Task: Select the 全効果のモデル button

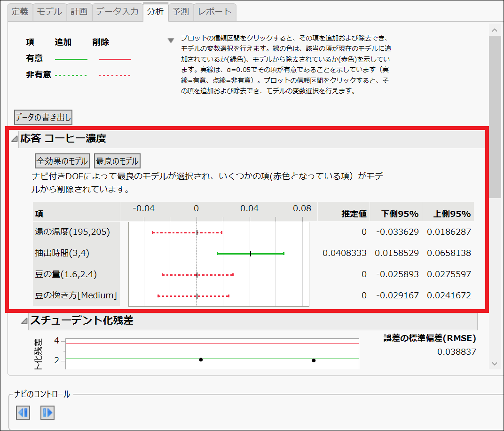Action: (62, 160)
